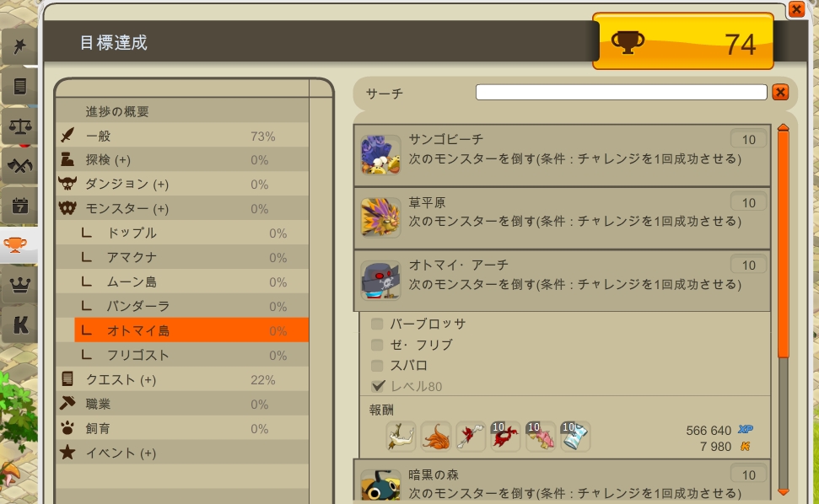Select the crown icon in left sidebar

coord(20,285)
